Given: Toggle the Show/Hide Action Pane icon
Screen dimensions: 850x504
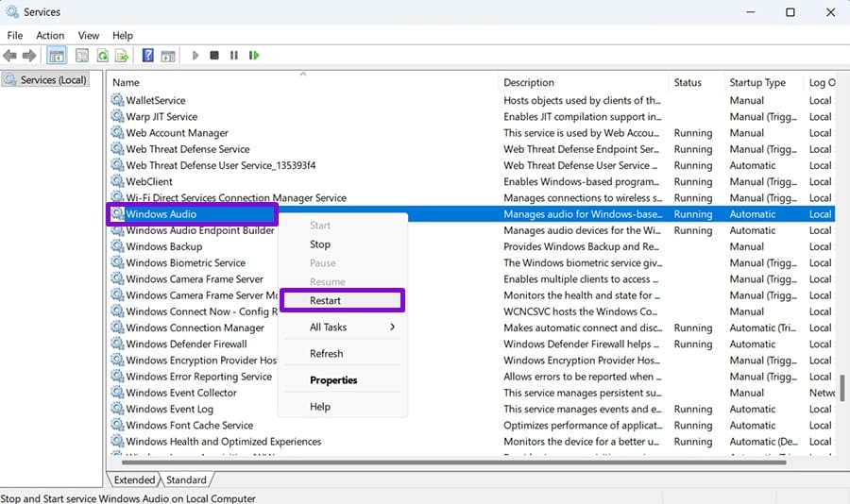Looking at the screenshot, I should [x=168, y=56].
